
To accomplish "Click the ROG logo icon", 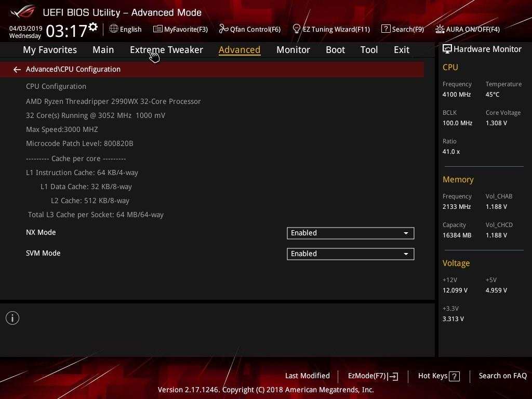I will click(23, 11).
